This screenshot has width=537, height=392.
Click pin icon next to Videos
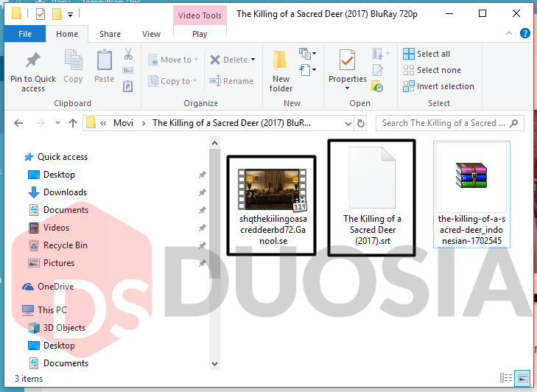[203, 228]
